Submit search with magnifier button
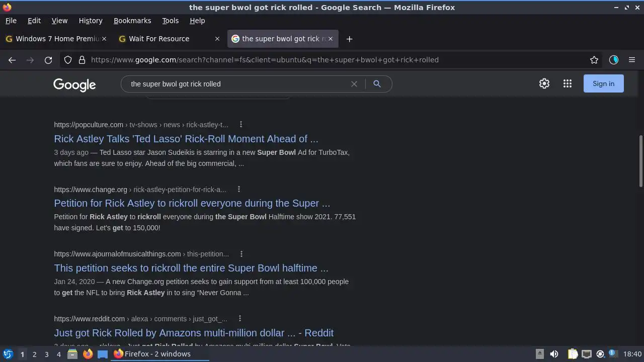 [x=377, y=84]
